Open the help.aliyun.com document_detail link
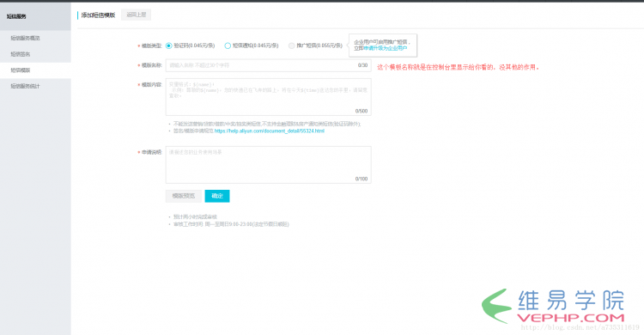 pos(270,131)
